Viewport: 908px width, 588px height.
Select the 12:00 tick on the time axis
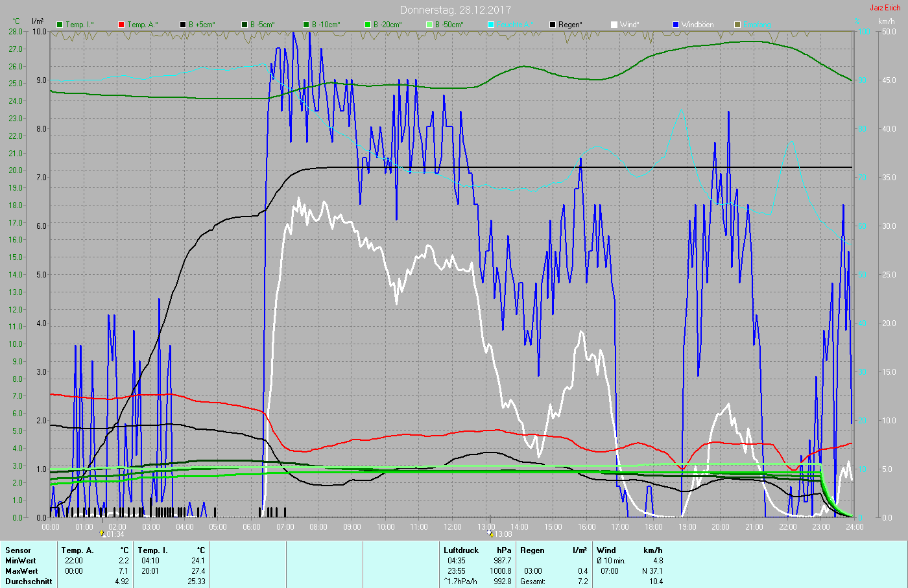[x=453, y=527]
